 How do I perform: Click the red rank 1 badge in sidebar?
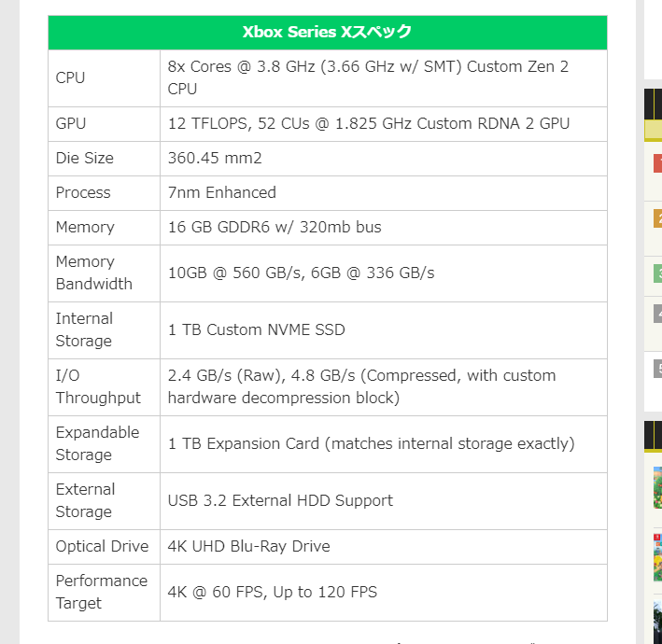point(657,164)
